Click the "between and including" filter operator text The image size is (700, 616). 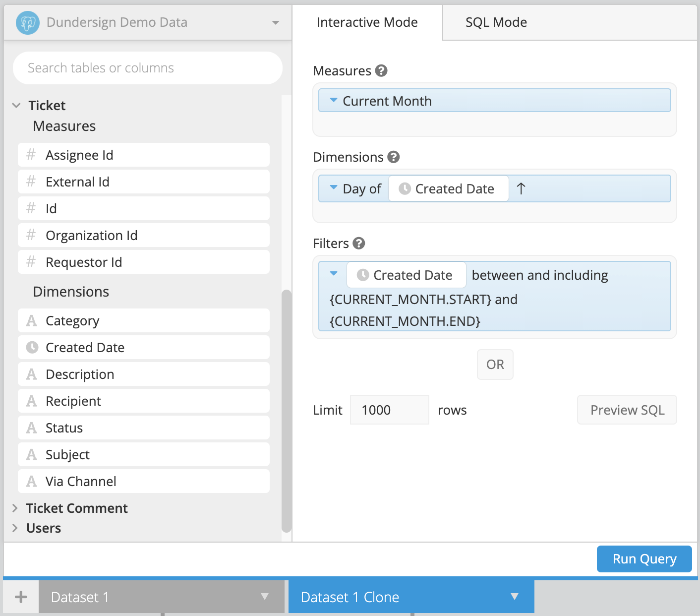tap(540, 275)
